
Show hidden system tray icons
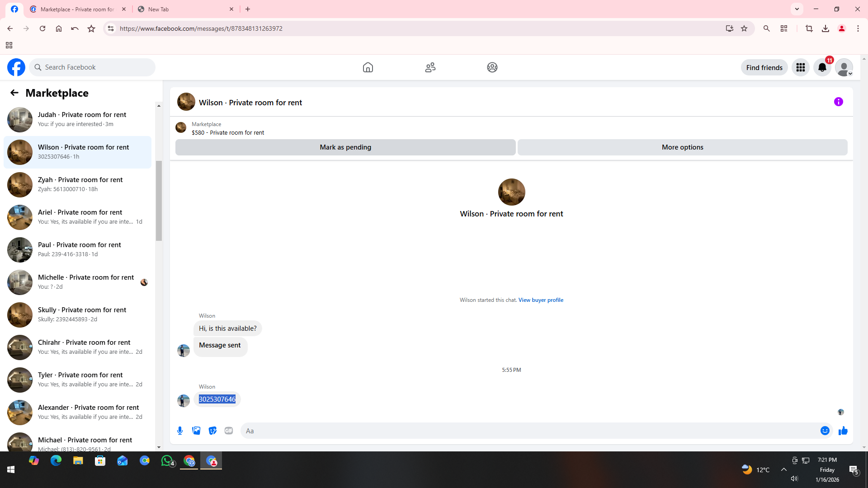click(783, 469)
